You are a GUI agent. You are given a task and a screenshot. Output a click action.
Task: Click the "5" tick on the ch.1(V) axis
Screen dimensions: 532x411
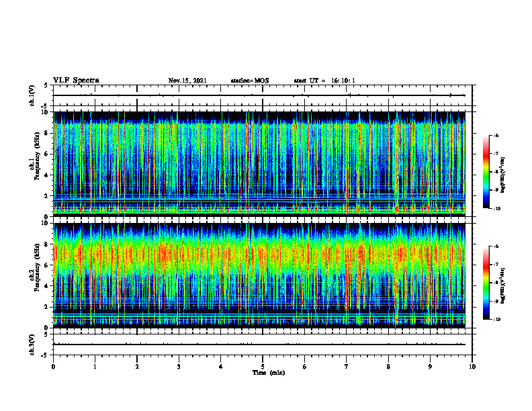(46, 85)
